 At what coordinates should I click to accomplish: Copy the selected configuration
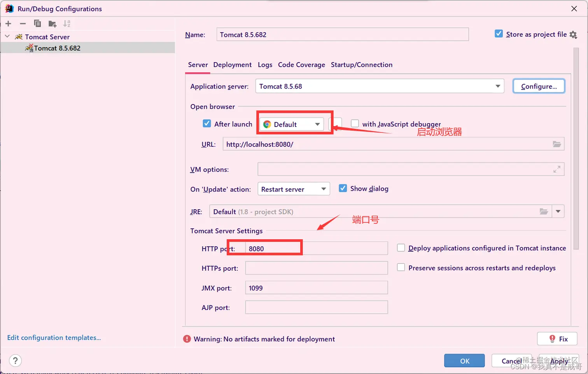click(37, 24)
